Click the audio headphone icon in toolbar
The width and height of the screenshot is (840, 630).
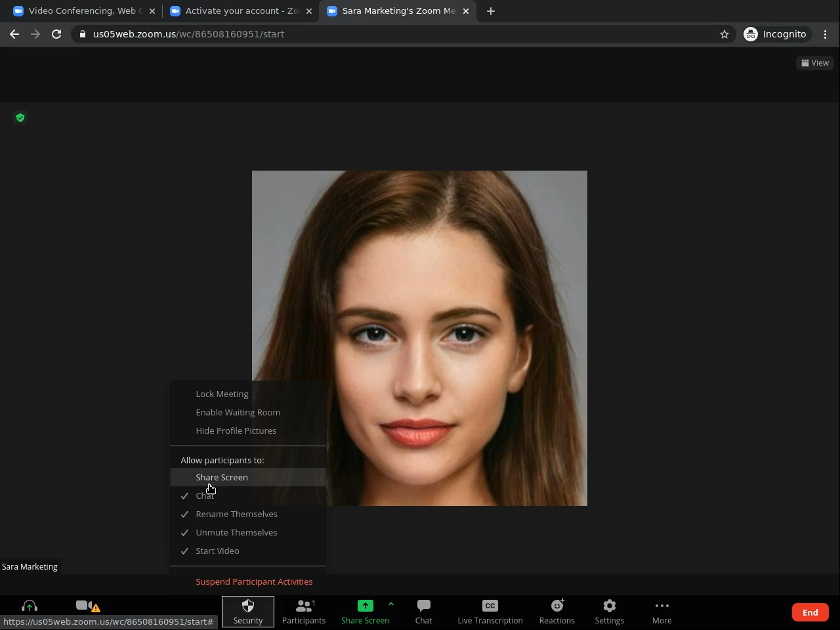coord(30,606)
